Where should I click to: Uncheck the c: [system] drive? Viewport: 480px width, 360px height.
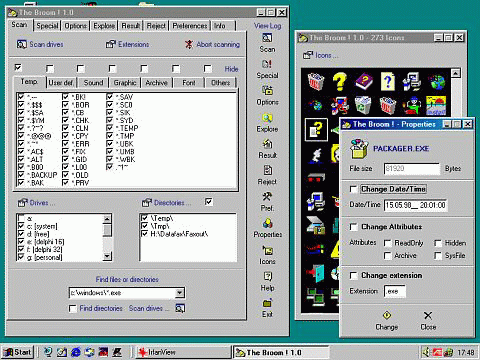click(x=21, y=226)
